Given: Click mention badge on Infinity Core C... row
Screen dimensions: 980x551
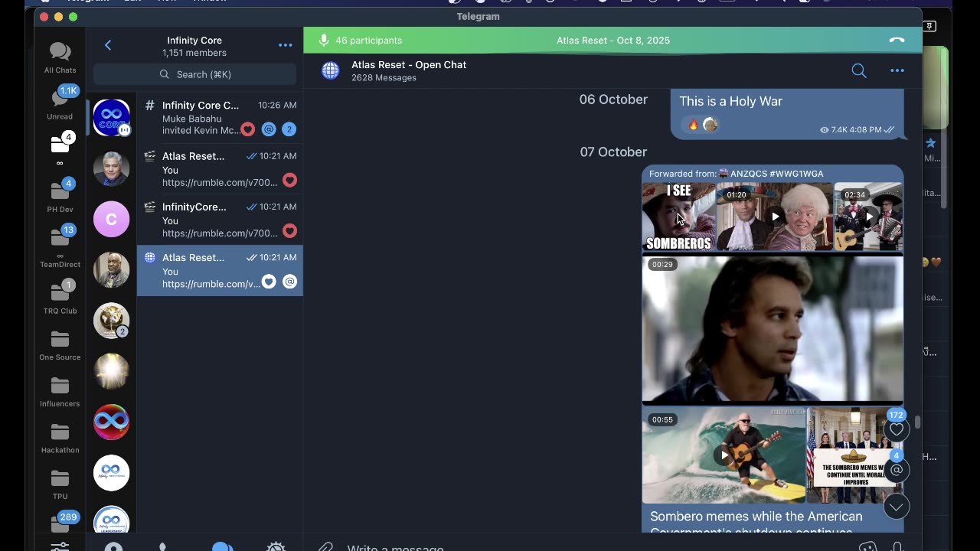Looking at the screenshot, I should [x=269, y=129].
